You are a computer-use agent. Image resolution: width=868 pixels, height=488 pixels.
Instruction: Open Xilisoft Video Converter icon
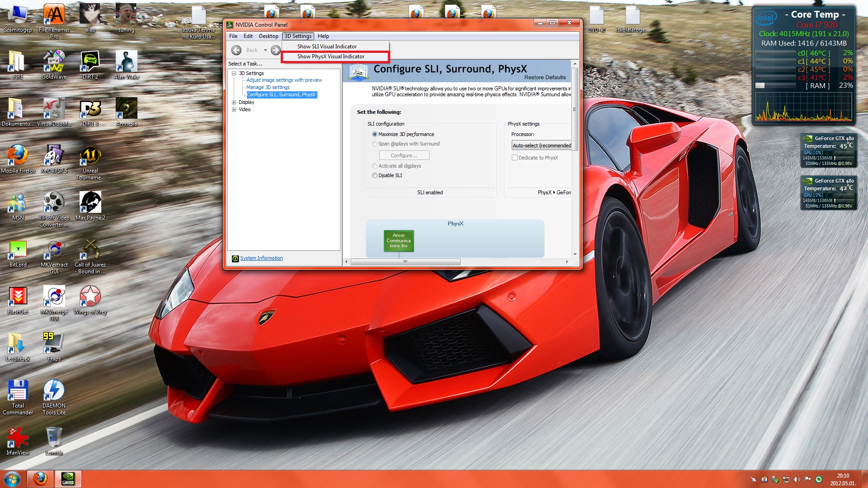54,210
